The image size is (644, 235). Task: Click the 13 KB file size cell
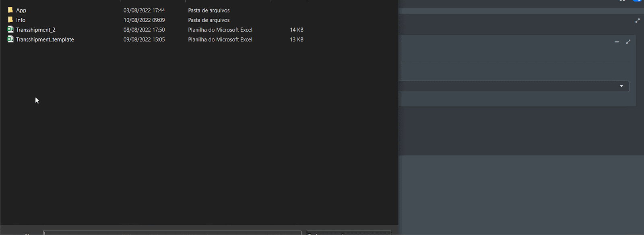tap(297, 40)
